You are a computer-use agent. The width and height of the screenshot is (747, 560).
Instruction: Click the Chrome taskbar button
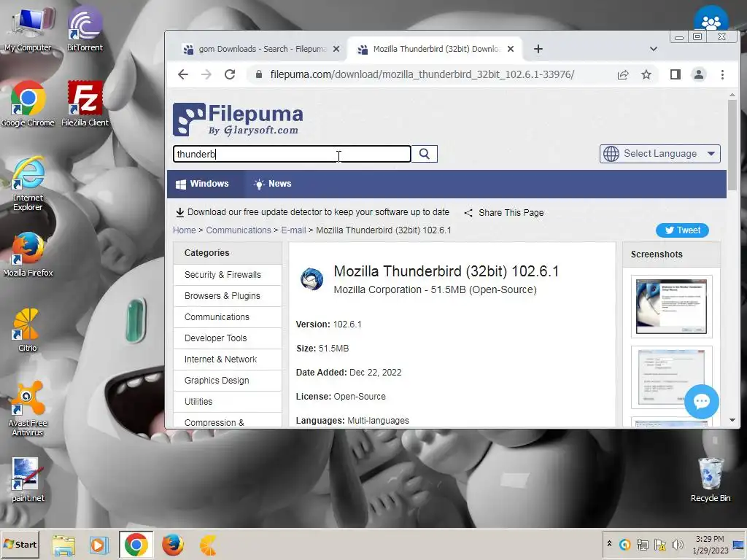(136, 545)
